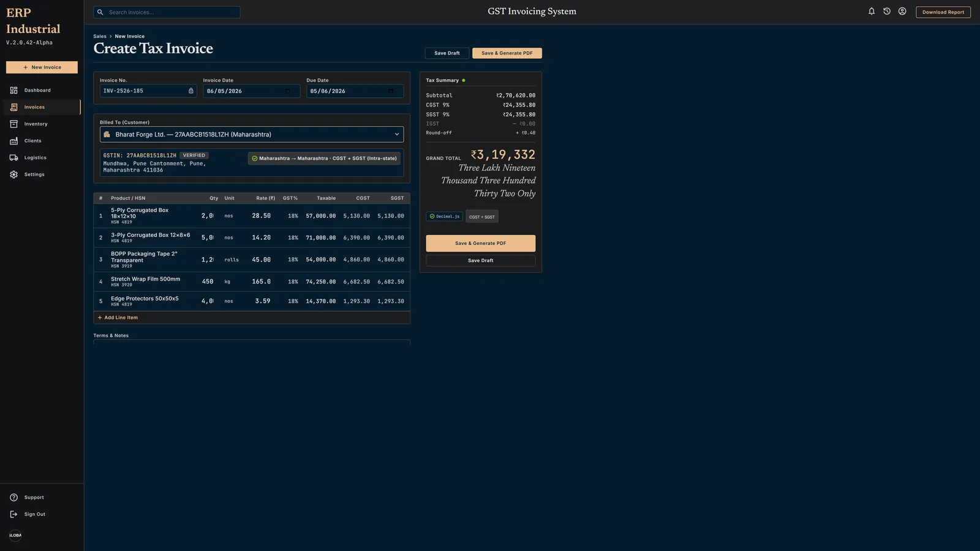Image resolution: width=980 pixels, height=551 pixels.
Task: Click BOPP Packaging Tape product name
Action: pos(144,257)
